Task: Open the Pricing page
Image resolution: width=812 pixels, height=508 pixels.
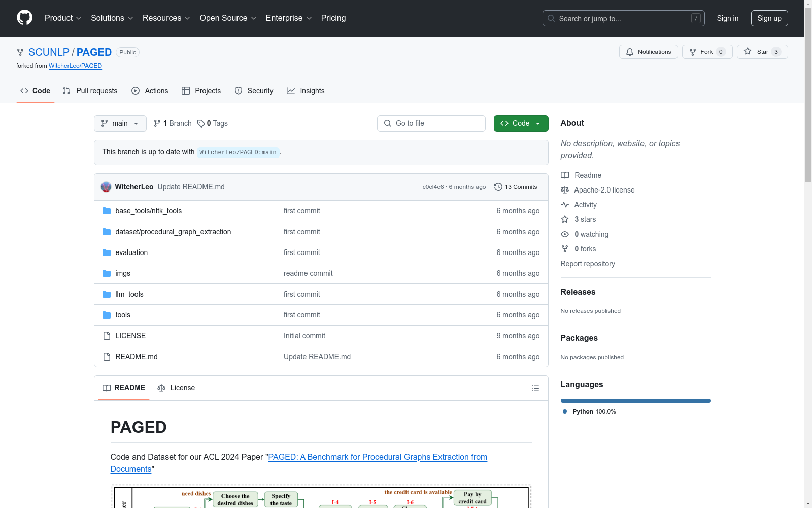Action: (333, 18)
